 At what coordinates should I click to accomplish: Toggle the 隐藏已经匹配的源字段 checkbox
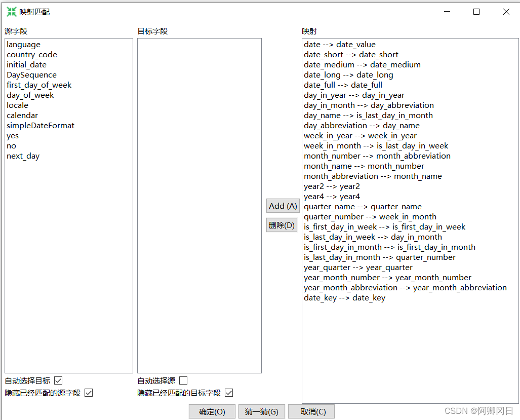click(x=89, y=393)
